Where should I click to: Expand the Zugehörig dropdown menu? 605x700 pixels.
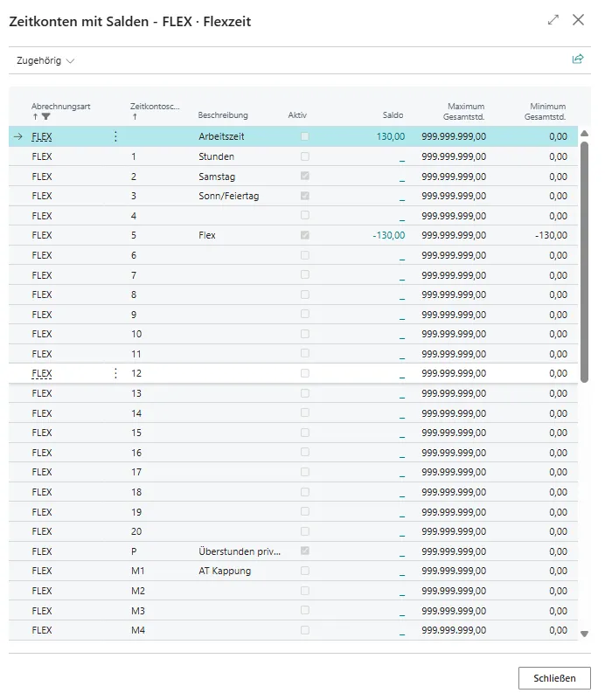(x=45, y=60)
